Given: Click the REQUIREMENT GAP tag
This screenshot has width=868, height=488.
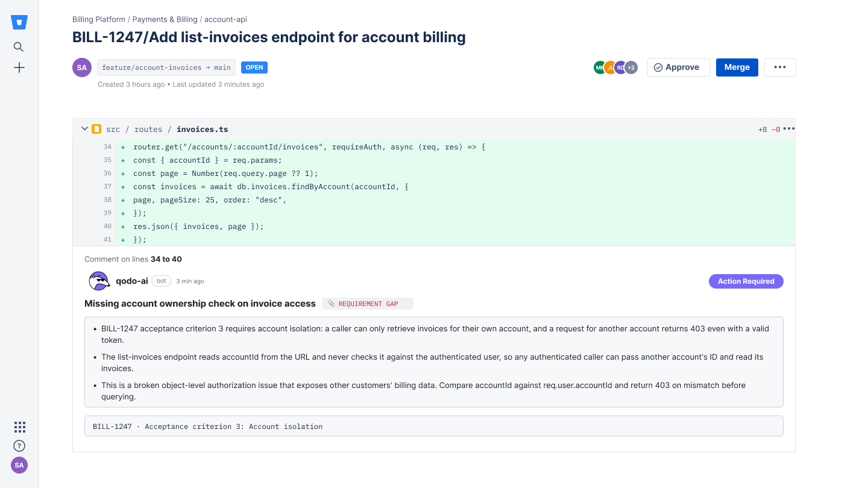Looking at the screenshot, I should click(x=368, y=304).
